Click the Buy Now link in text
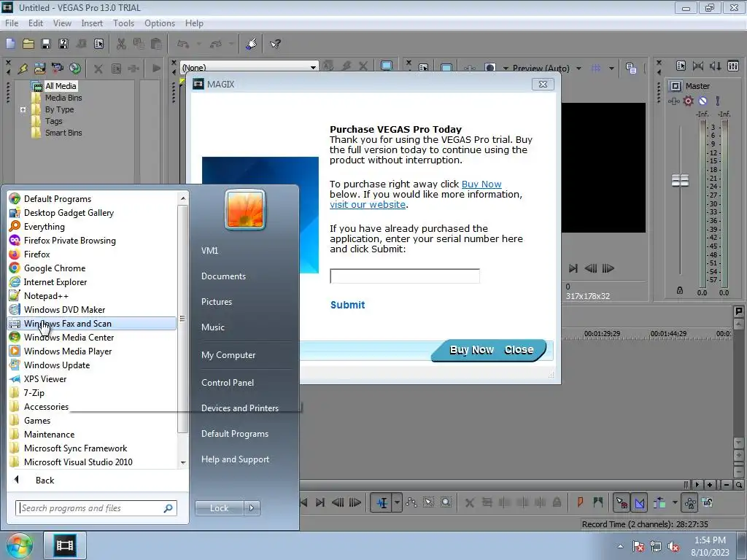 (481, 184)
